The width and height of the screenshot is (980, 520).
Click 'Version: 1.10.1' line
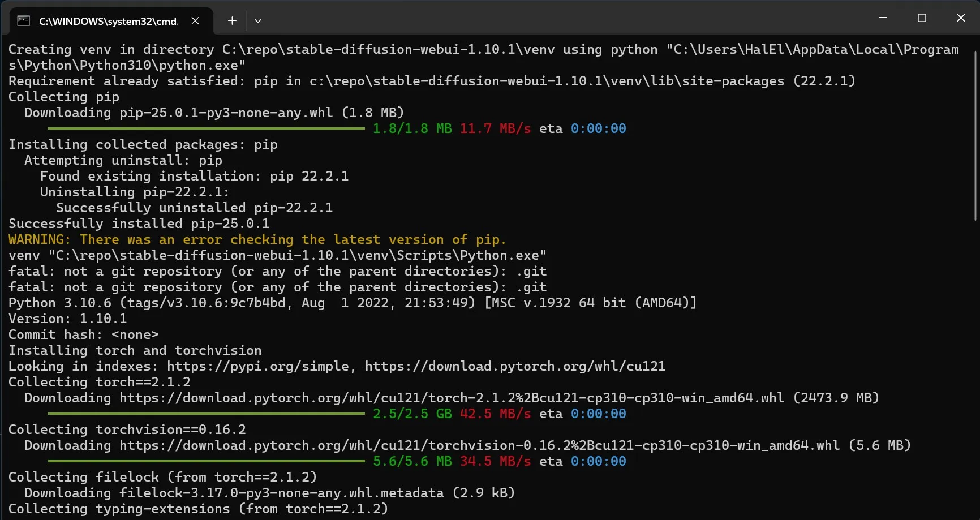(x=67, y=319)
